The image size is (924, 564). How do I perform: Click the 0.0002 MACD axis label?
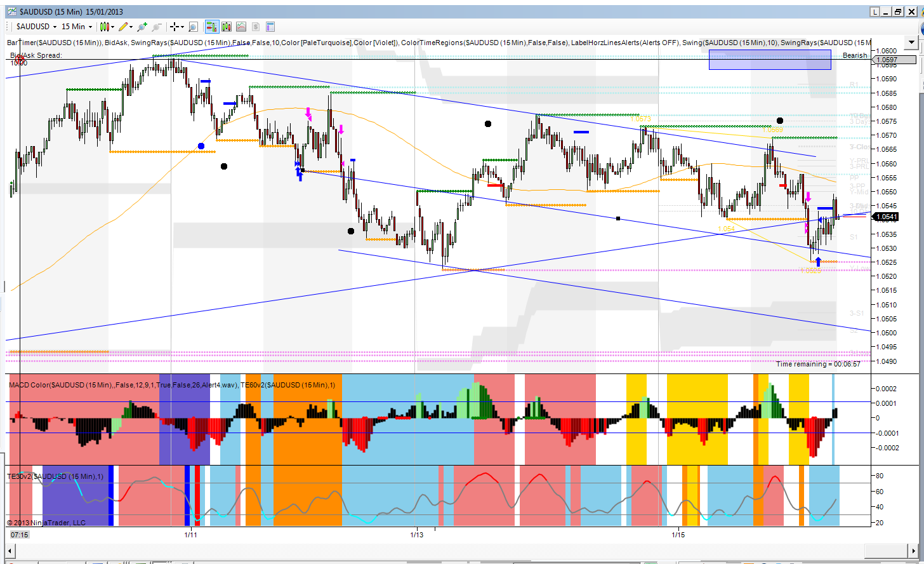[x=887, y=389]
